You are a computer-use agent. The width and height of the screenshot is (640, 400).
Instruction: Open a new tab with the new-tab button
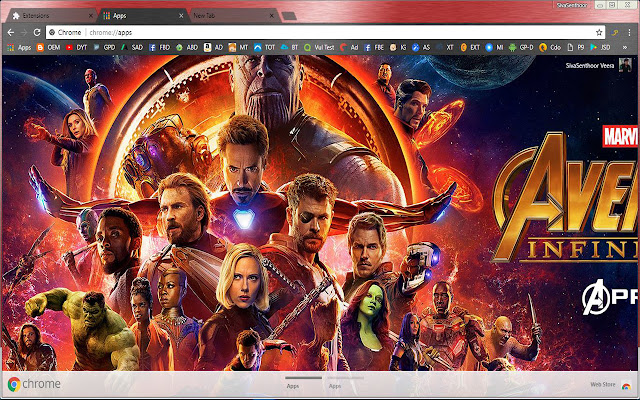click(x=289, y=16)
